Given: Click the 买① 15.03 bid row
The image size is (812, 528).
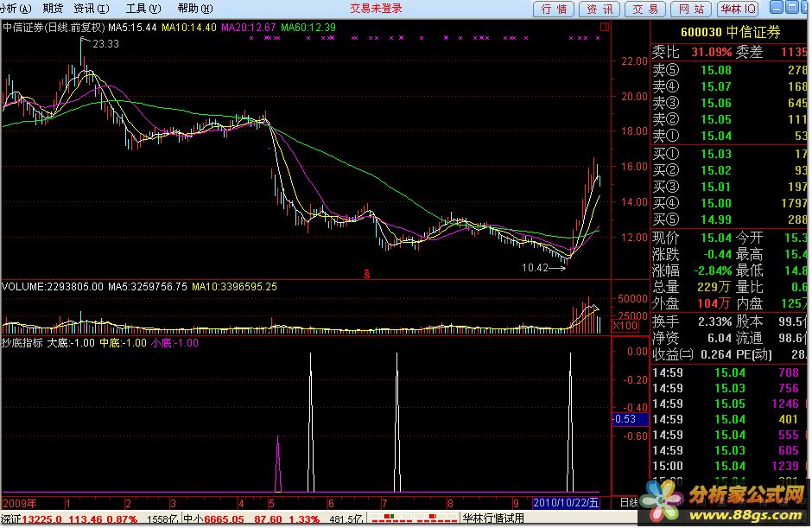Looking at the screenshot, I should pos(729,154).
